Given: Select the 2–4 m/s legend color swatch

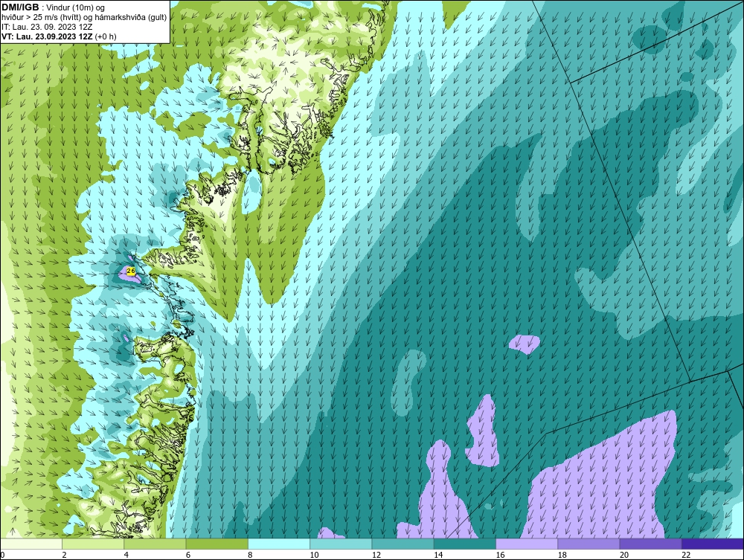Looking at the screenshot, I should pos(93,544).
